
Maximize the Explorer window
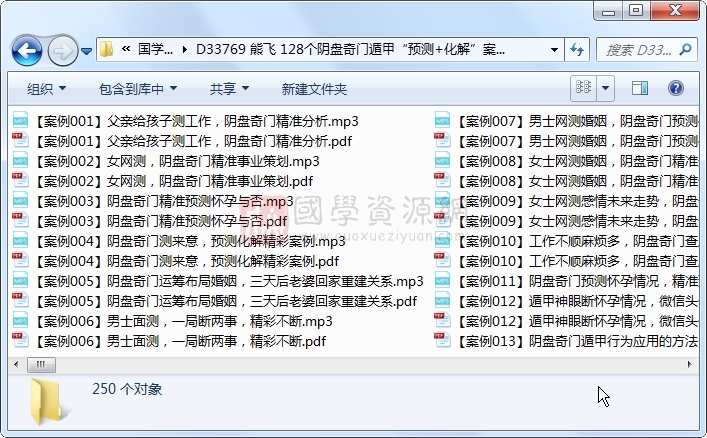(636, 10)
